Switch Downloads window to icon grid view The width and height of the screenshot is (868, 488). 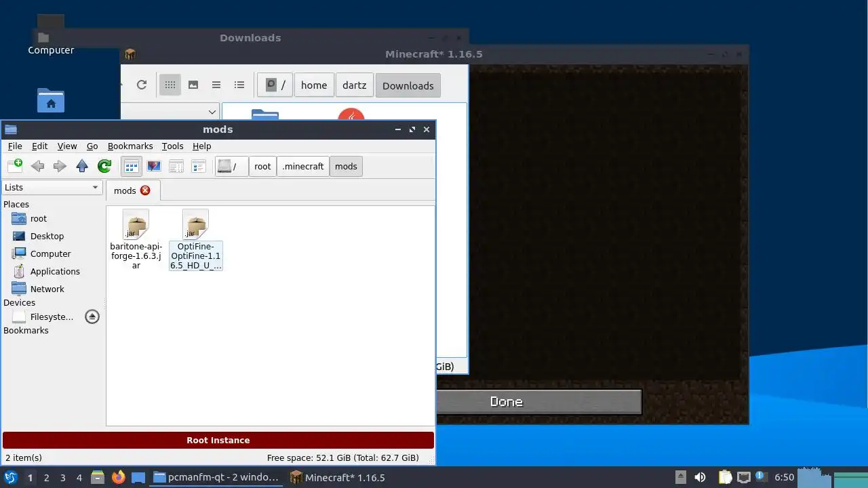(170, 85)
